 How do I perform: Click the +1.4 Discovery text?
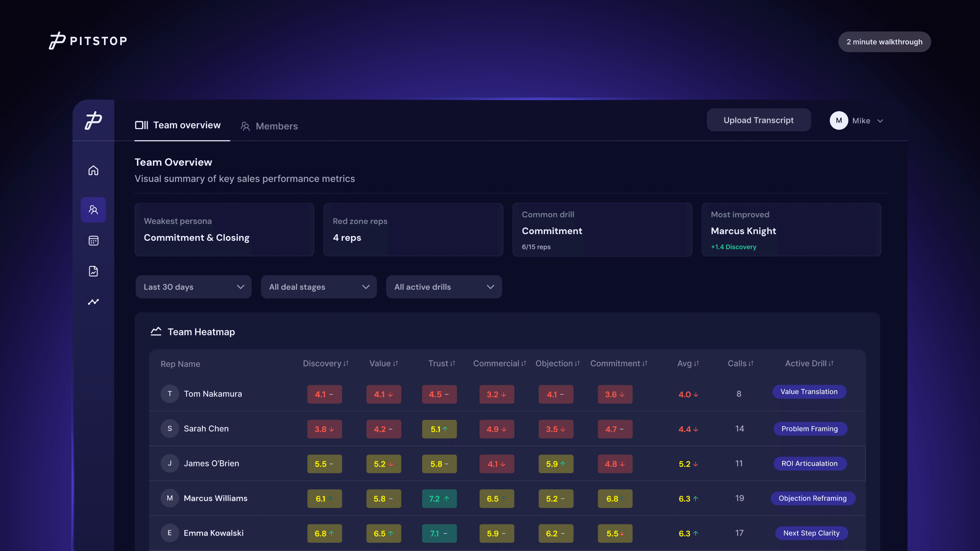pyautogui.click(x=734, y=247)
